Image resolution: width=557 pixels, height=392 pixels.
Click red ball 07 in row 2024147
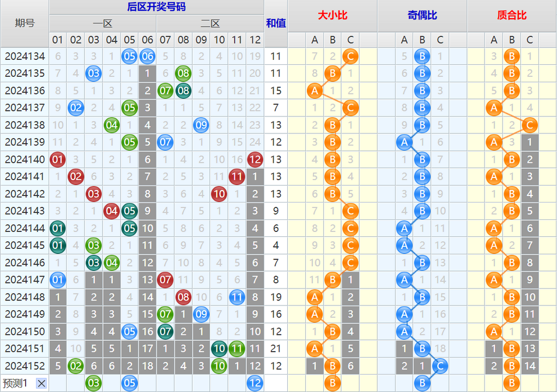[x=166, y=280]
